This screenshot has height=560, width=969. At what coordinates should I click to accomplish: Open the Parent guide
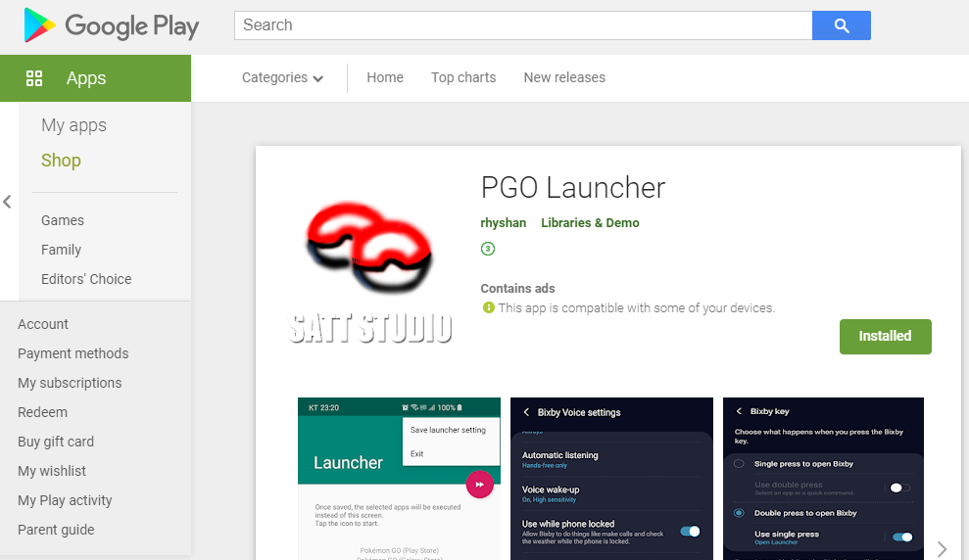[x=56, y=530]
